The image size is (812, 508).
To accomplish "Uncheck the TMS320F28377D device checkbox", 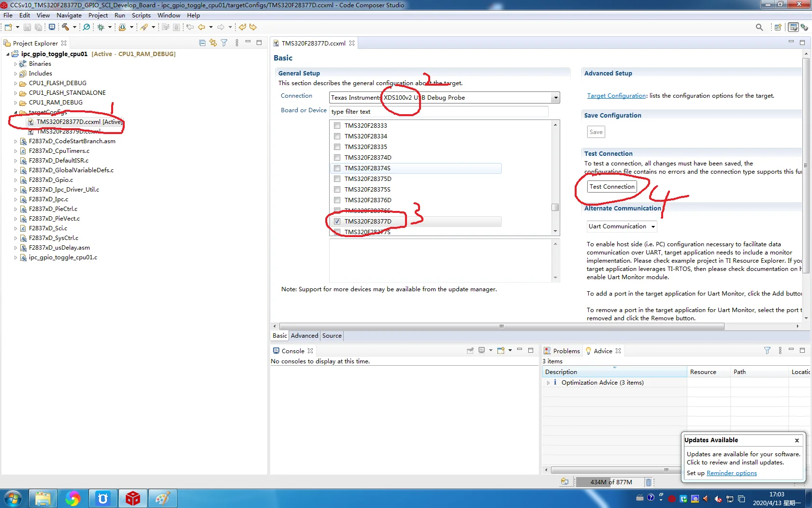I will point(337,222).
